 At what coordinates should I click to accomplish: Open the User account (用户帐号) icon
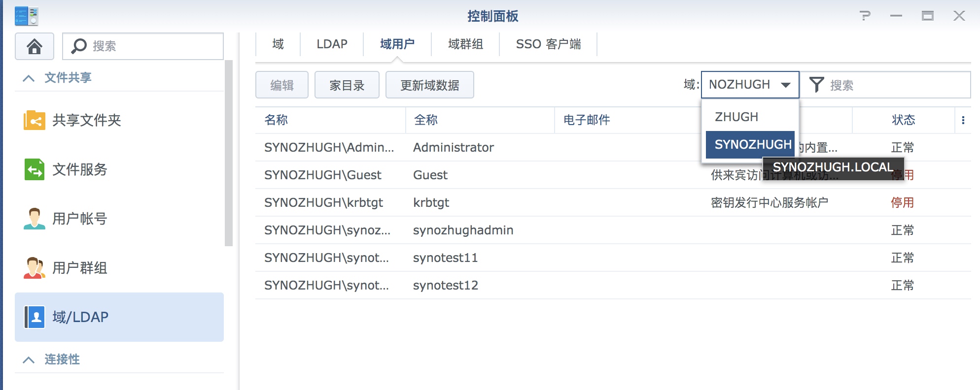tap(35, 219)
